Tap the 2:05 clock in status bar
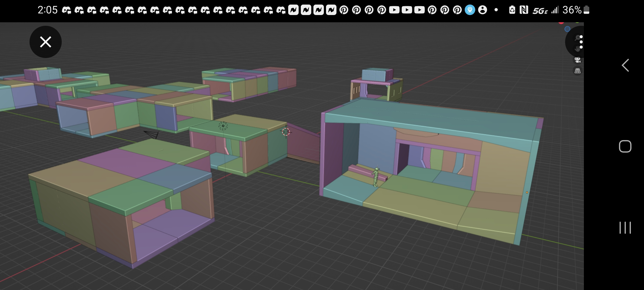 47,10
